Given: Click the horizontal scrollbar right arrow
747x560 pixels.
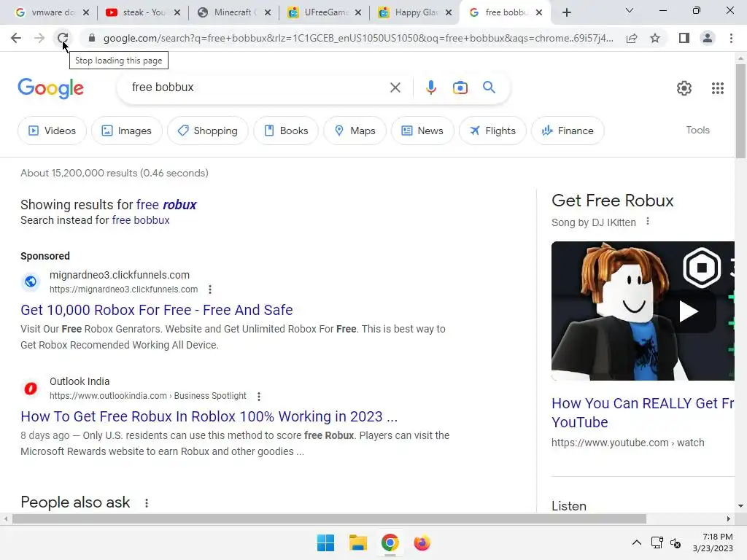Looking at the screenshot, I should click(729, 519).
